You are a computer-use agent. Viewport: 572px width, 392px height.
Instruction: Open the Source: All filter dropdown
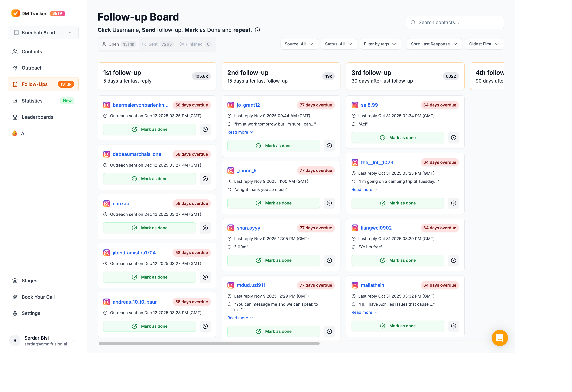point(299,44)
